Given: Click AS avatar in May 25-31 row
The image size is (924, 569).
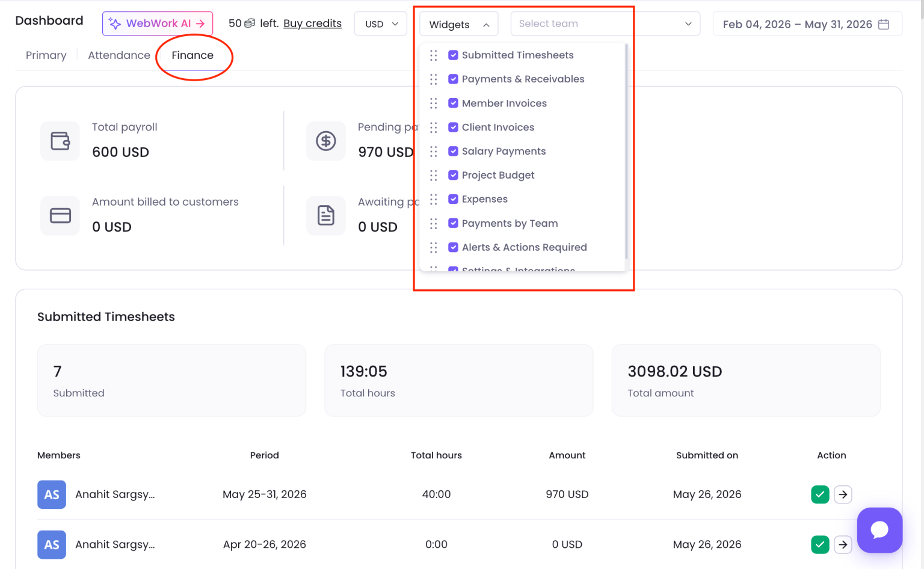Looking at the screenshot, I should (52, 494).
